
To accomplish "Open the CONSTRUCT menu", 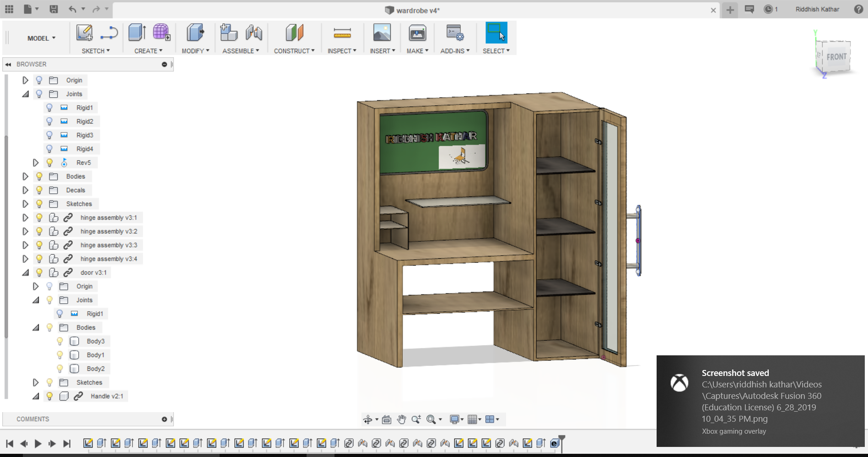I will pos(294,51).
